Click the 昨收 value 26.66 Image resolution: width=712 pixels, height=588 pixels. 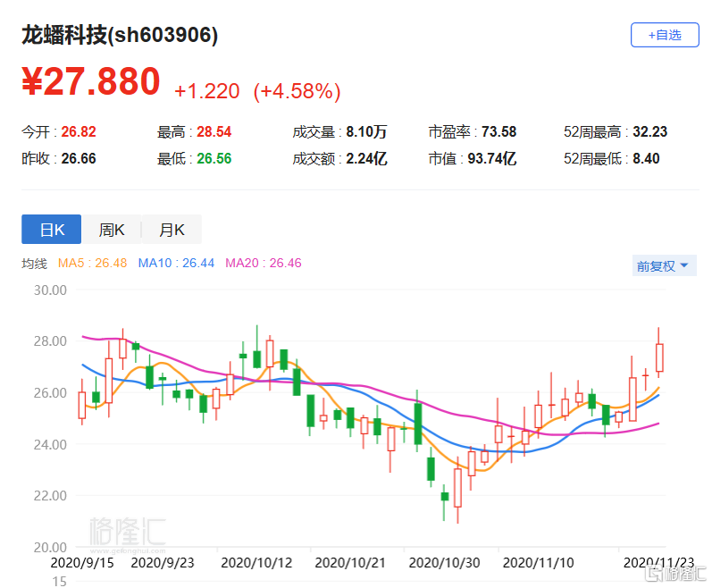(79, 158)
